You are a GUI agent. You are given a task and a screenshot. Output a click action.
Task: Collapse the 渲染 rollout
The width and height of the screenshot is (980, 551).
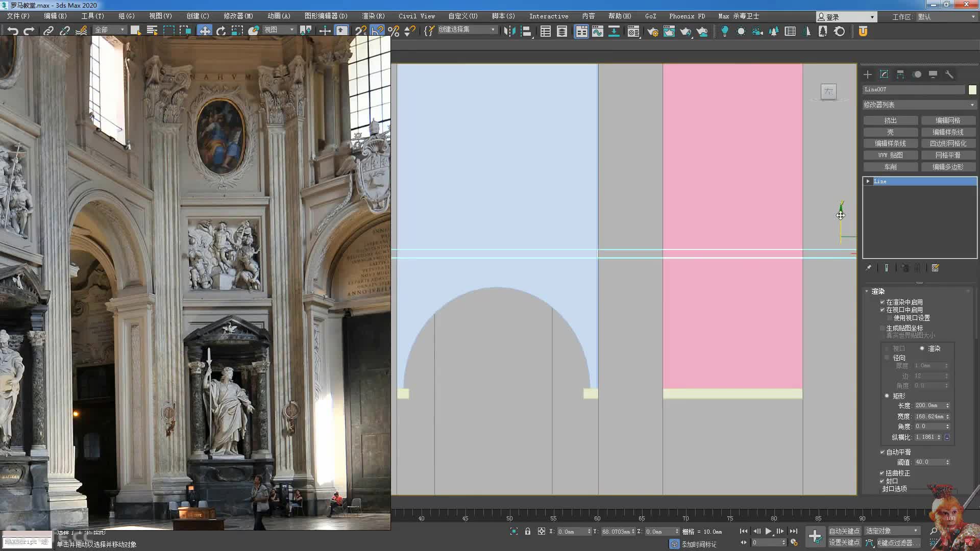(867, 291)
